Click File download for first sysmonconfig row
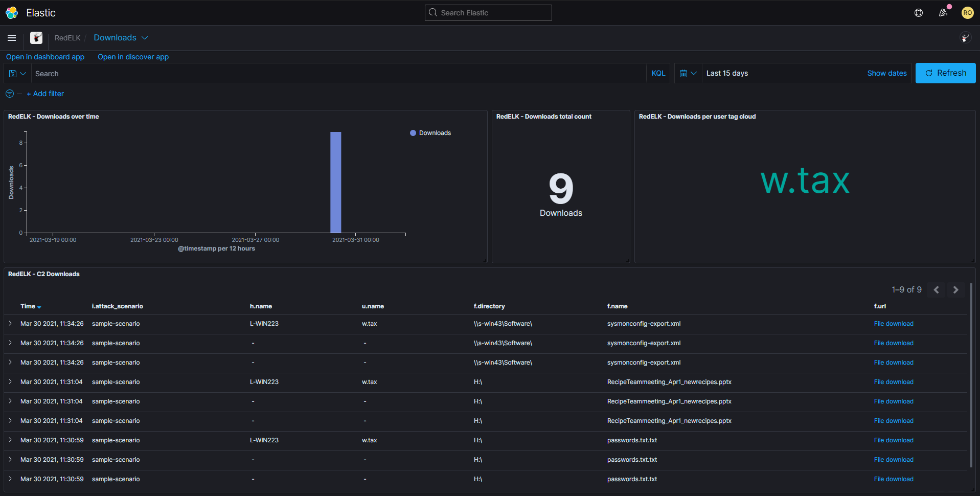This screenshot has height=496, width=980. tap(894, 324)
